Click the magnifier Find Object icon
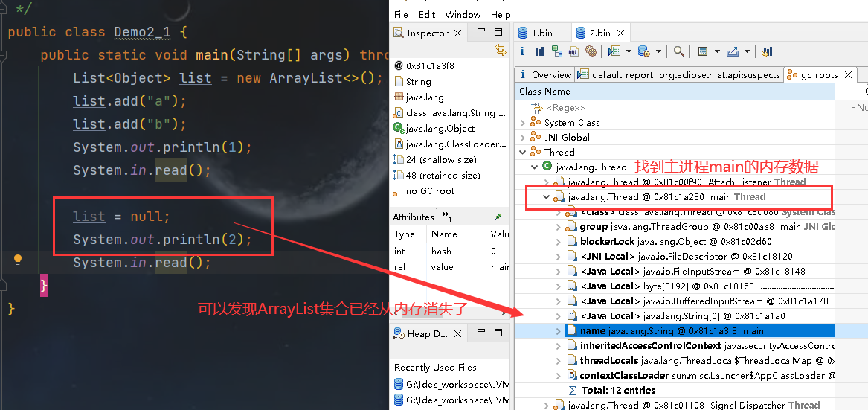 [678, 51]
